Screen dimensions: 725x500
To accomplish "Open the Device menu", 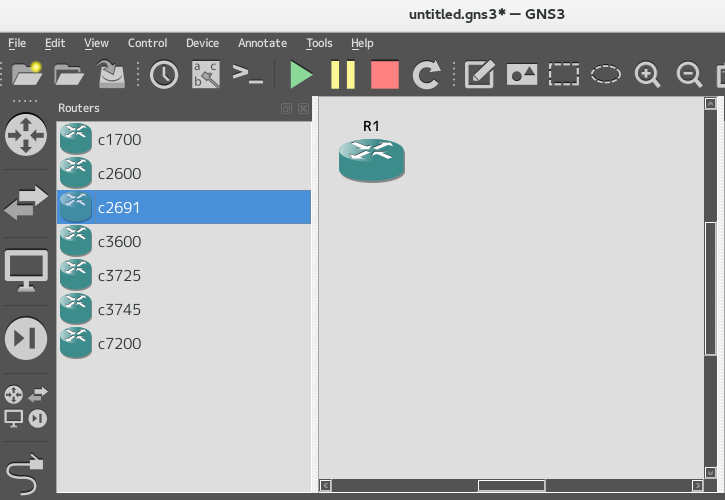I will (202, 43).
